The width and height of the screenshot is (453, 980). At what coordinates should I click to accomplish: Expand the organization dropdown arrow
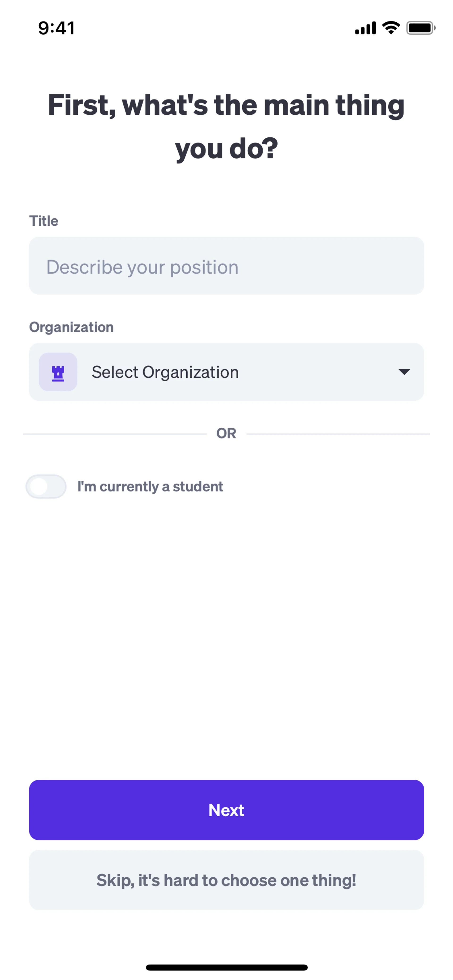coord(404,372)
